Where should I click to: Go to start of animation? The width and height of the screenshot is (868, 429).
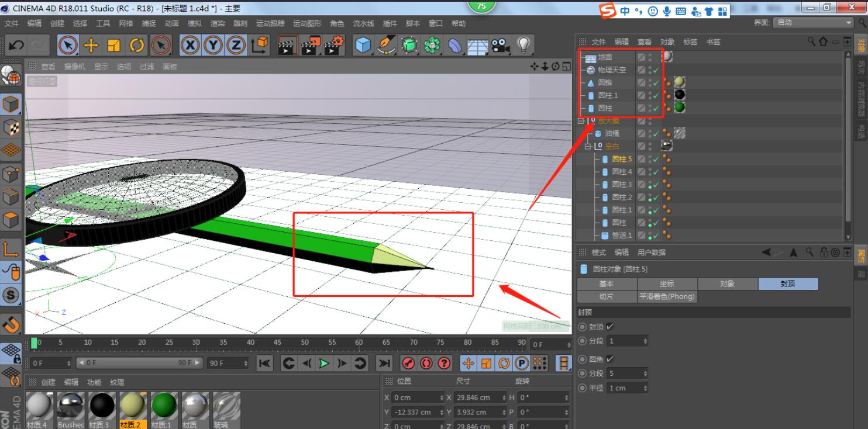pyautogui.click(x=264, y=363)
